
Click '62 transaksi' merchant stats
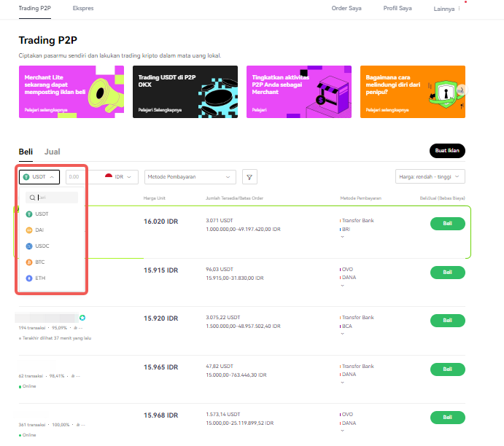point(31,376)
